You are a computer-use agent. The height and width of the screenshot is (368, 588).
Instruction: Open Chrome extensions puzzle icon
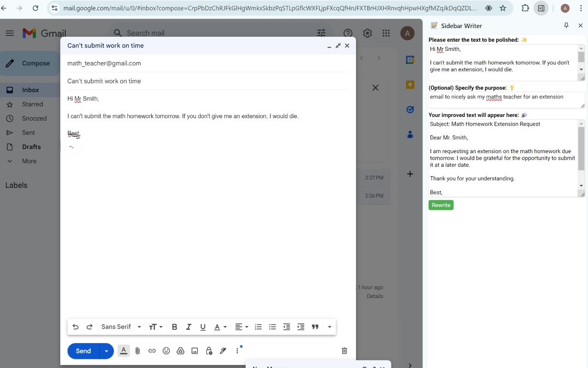(x=526, y=8)
